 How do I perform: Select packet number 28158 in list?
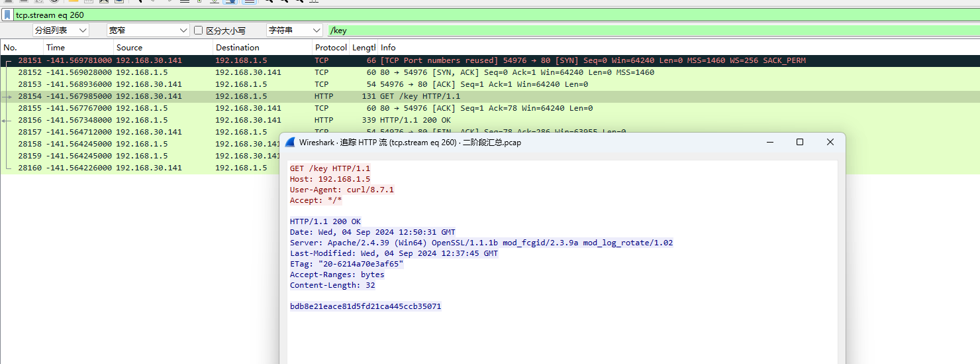(30, 144)
